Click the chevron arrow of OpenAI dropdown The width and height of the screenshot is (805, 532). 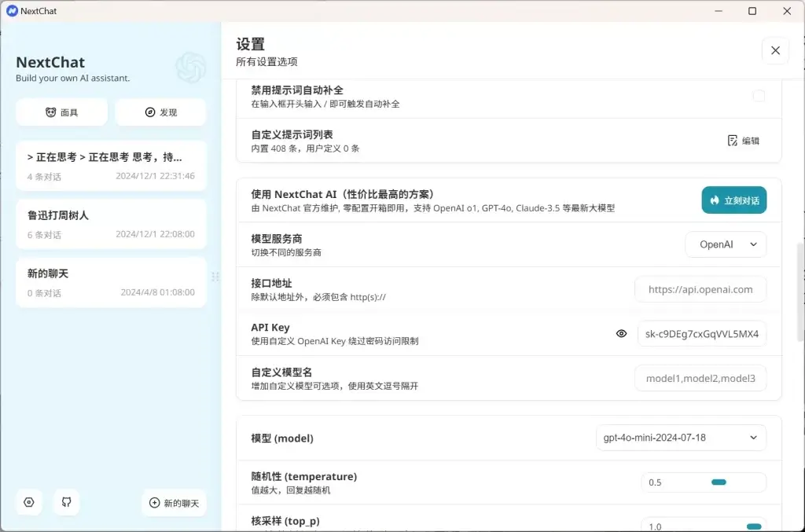(x=753, y=244)
